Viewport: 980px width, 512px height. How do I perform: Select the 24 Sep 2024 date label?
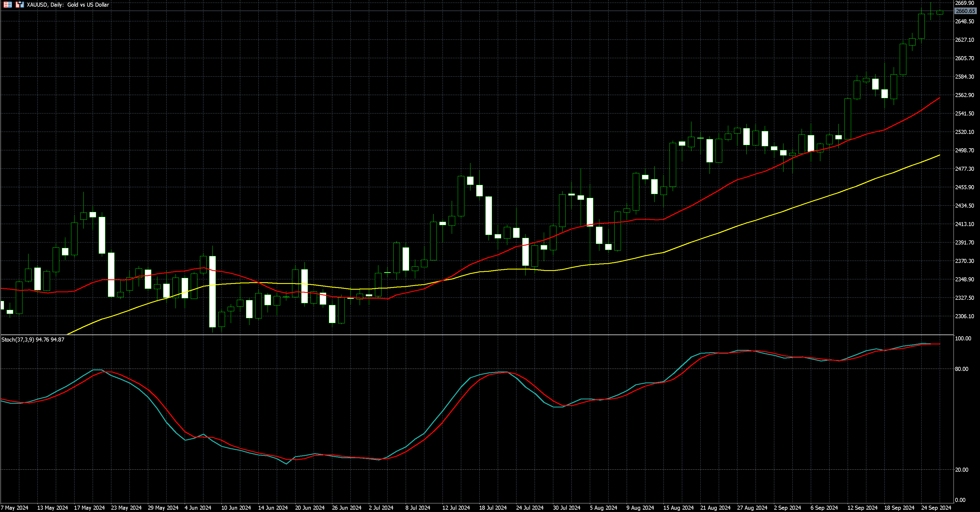point(936,508)
